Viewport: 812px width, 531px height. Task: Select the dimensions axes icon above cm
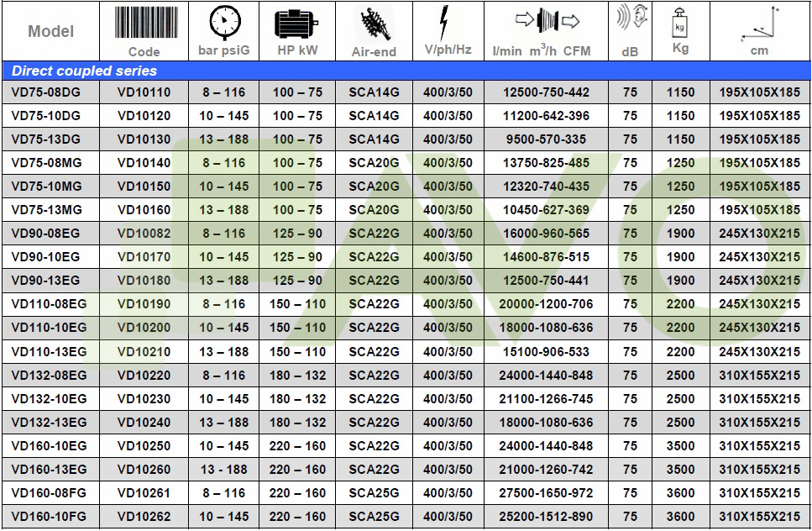coord(759,23)
